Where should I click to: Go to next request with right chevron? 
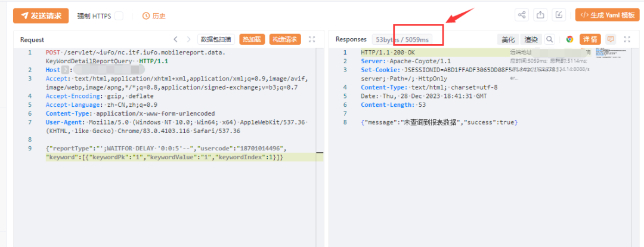(188, 39)
